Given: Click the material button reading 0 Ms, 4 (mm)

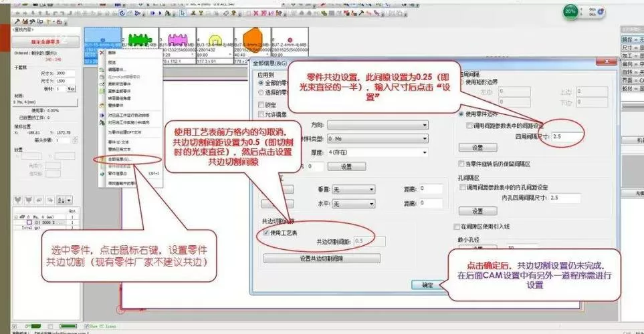Looking at the screenshot, I should click(45, 102).
